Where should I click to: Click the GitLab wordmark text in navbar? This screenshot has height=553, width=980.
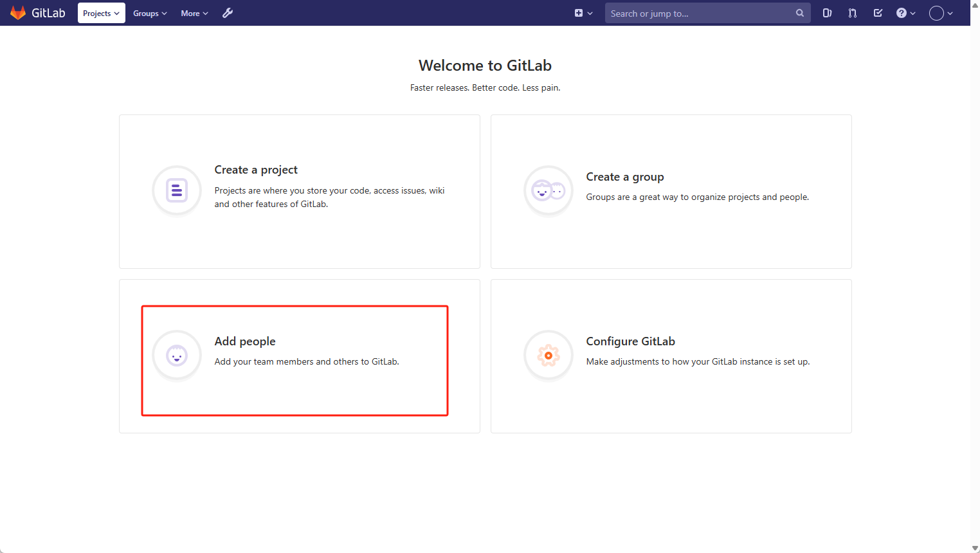(49, 13)
